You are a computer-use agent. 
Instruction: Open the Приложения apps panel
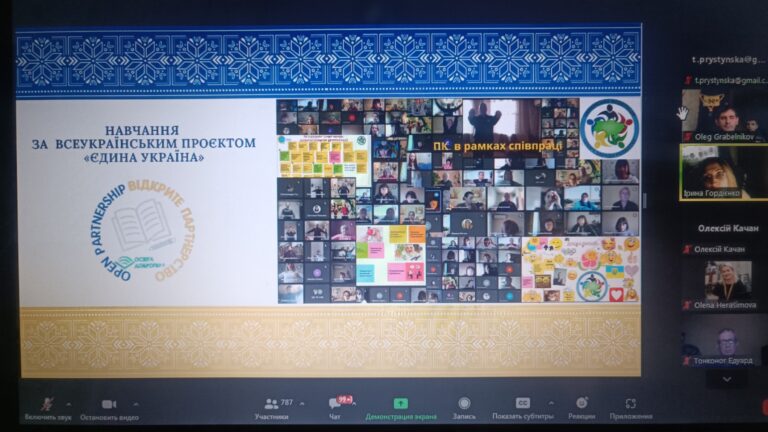click(x=631, y=408)
